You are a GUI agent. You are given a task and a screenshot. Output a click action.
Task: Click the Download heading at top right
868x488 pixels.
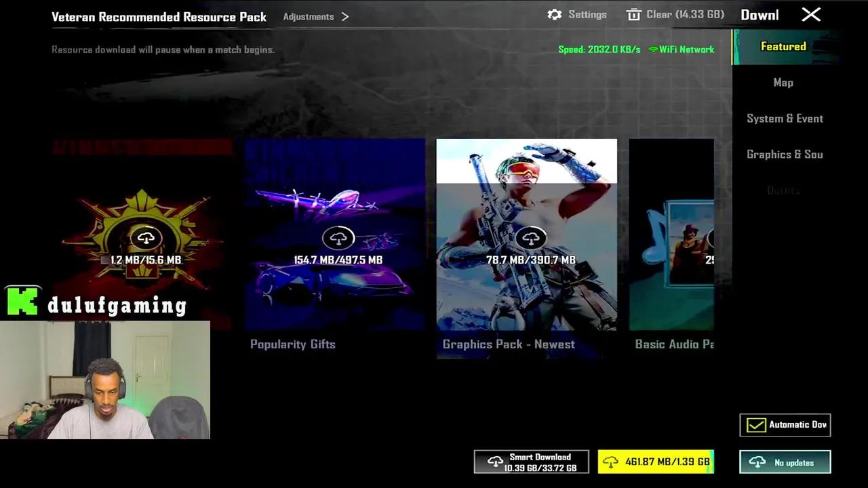(759, 15)
